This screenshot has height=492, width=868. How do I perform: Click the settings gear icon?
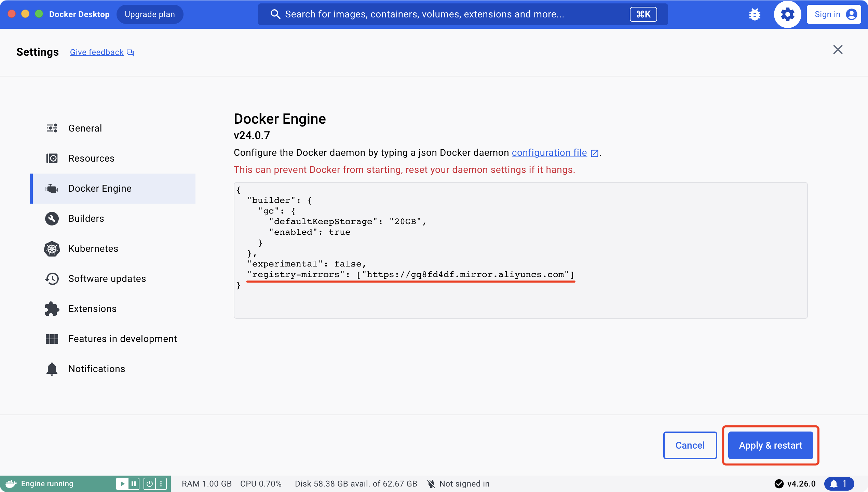[x=786, y=14]
